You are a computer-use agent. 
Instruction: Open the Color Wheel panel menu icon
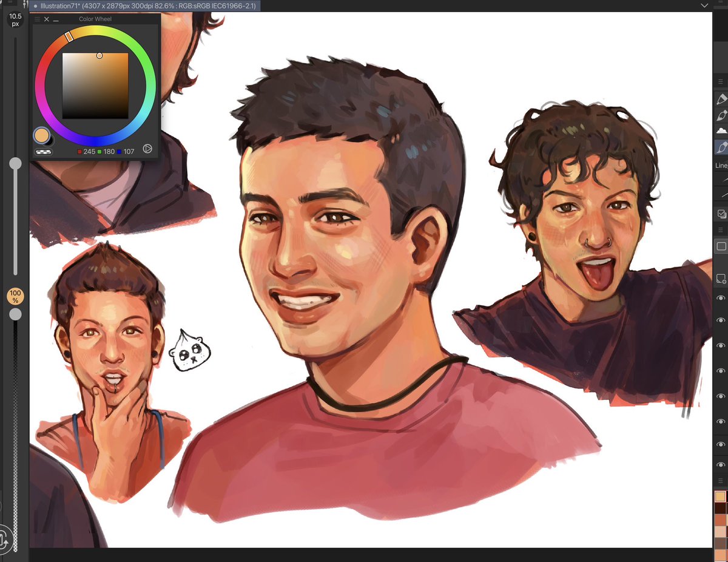pos(37,19)
